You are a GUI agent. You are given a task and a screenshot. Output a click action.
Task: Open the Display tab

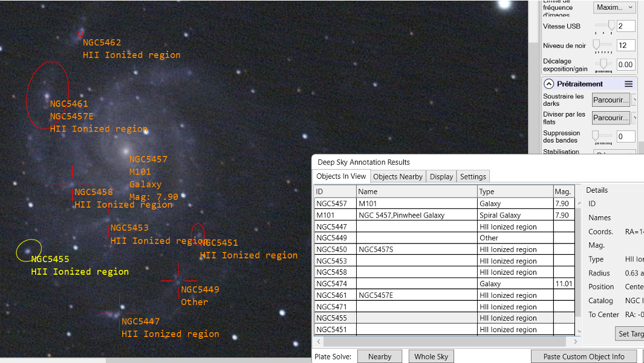pyautogui.click(x=441, y=177)
